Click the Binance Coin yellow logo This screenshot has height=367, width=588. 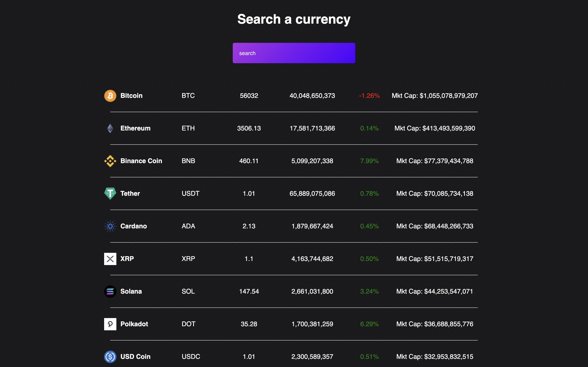click(x=110, y=161)
